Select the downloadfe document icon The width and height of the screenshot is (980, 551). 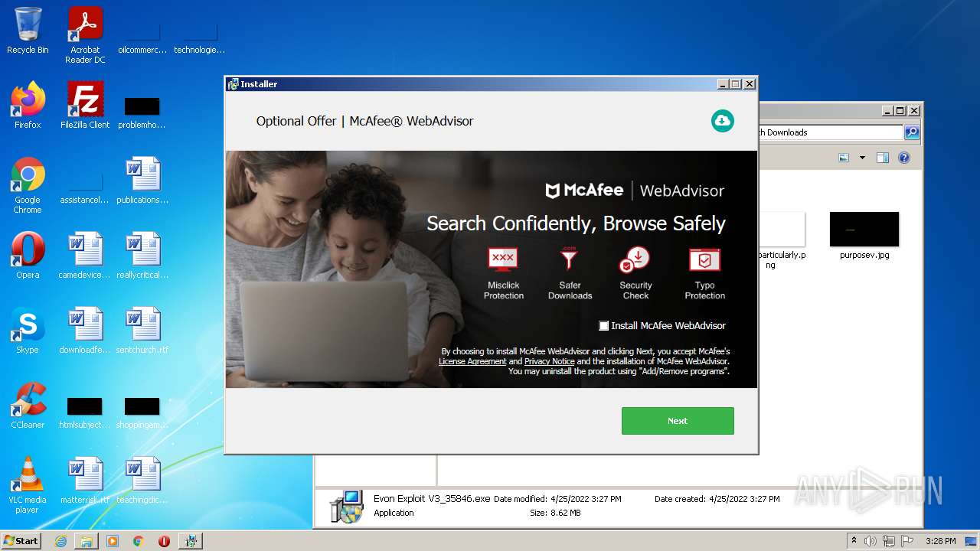85,330
